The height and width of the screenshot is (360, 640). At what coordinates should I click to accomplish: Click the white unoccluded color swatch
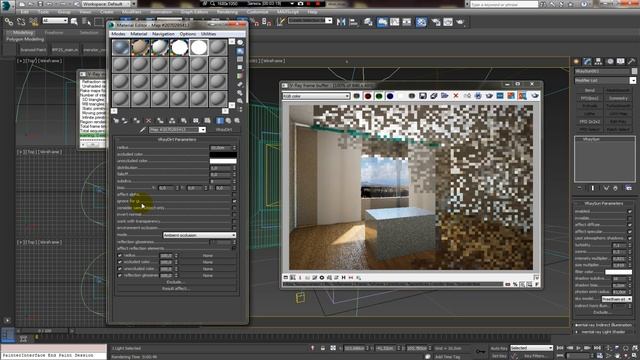point(223,161)
